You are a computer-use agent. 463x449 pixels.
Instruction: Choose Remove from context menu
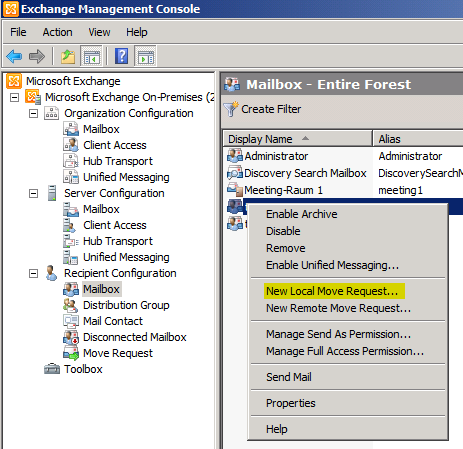[x=348, y=248]
